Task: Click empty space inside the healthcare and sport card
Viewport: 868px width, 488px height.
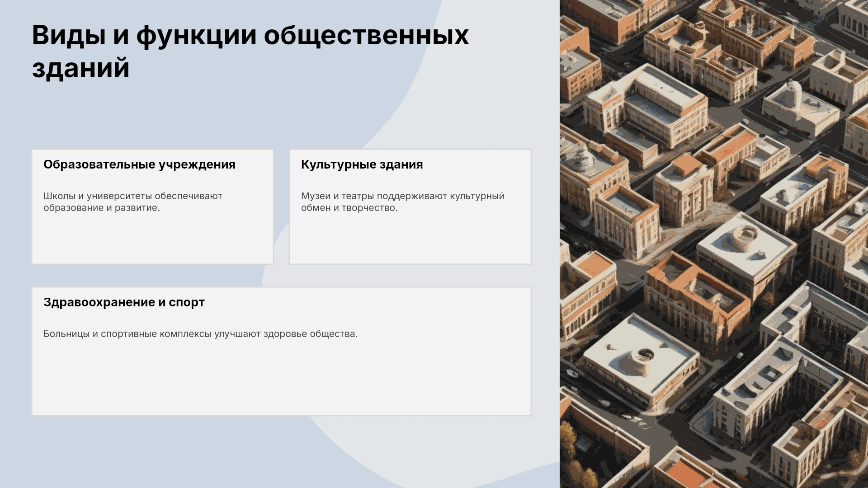Action: 281,380
